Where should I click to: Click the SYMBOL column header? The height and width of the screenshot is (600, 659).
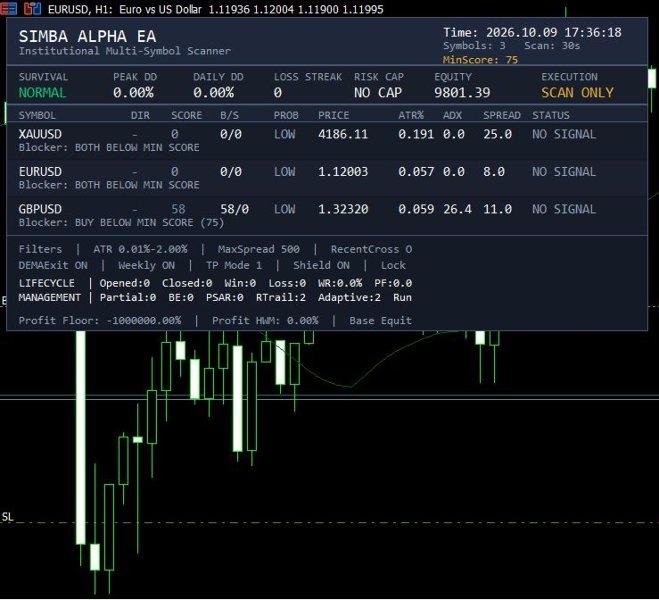pos(37,116)
